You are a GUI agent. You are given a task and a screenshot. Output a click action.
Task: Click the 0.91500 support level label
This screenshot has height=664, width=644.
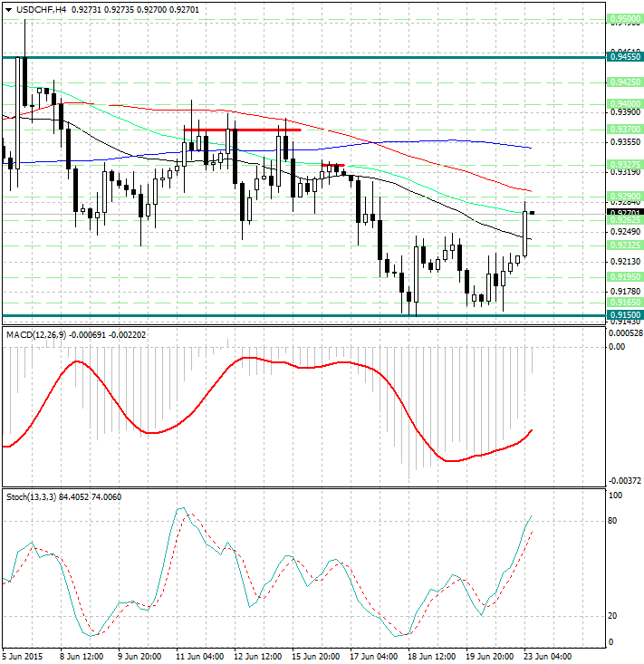[625, 314]
